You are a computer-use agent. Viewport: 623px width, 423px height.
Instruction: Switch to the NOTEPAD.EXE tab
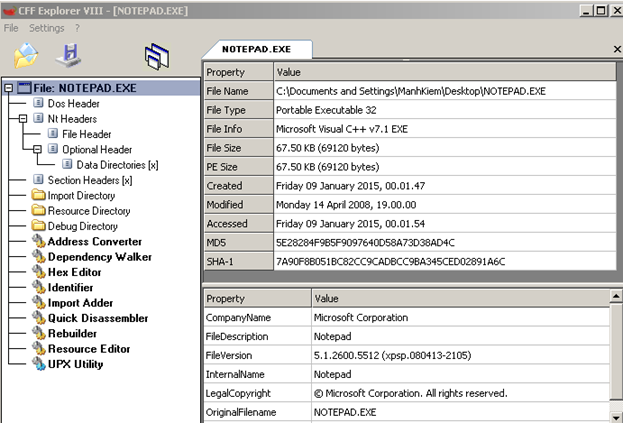257,49
